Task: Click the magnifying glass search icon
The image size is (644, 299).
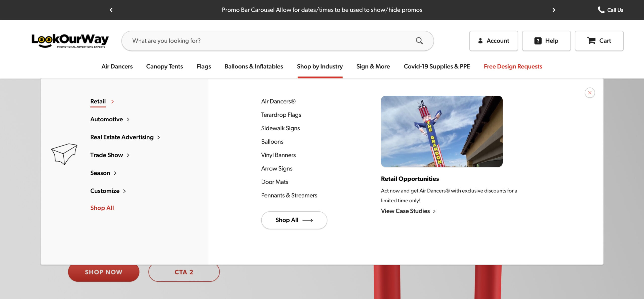Action: 419,41
